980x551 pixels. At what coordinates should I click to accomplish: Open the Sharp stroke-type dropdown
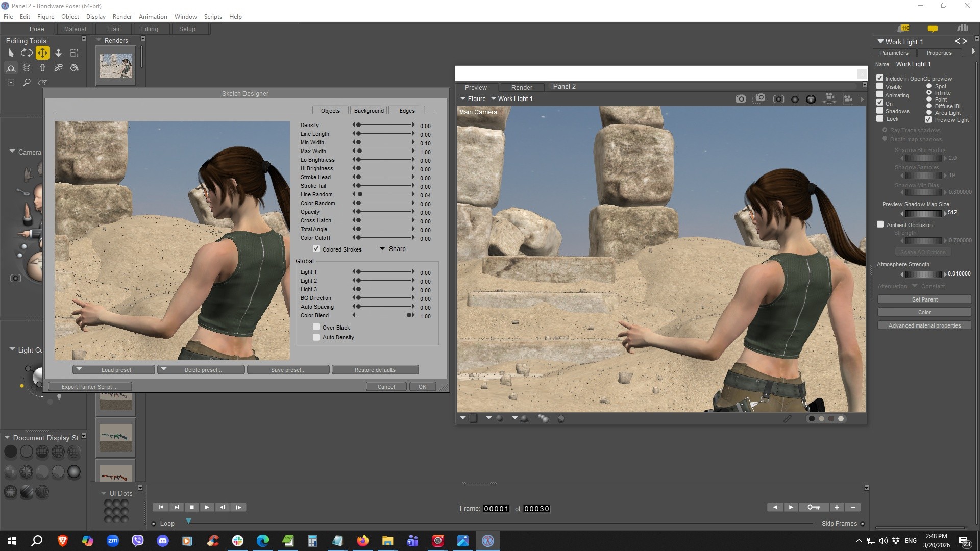392,249
